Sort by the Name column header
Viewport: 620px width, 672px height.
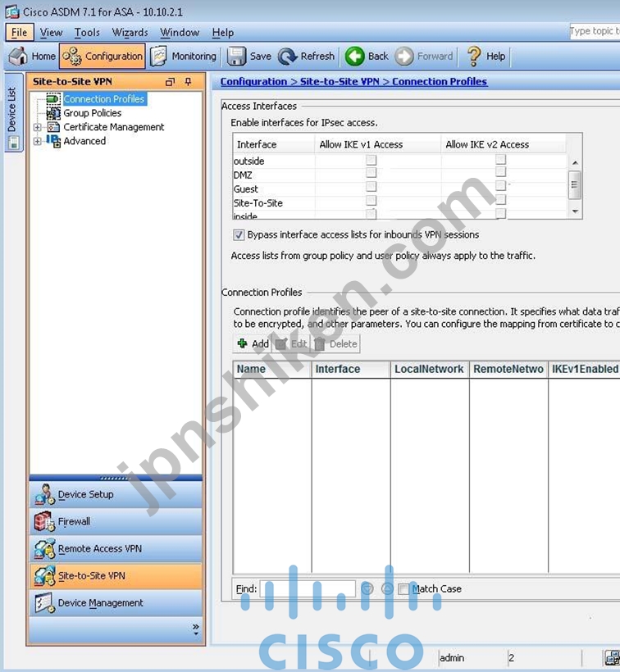point(272,369)
